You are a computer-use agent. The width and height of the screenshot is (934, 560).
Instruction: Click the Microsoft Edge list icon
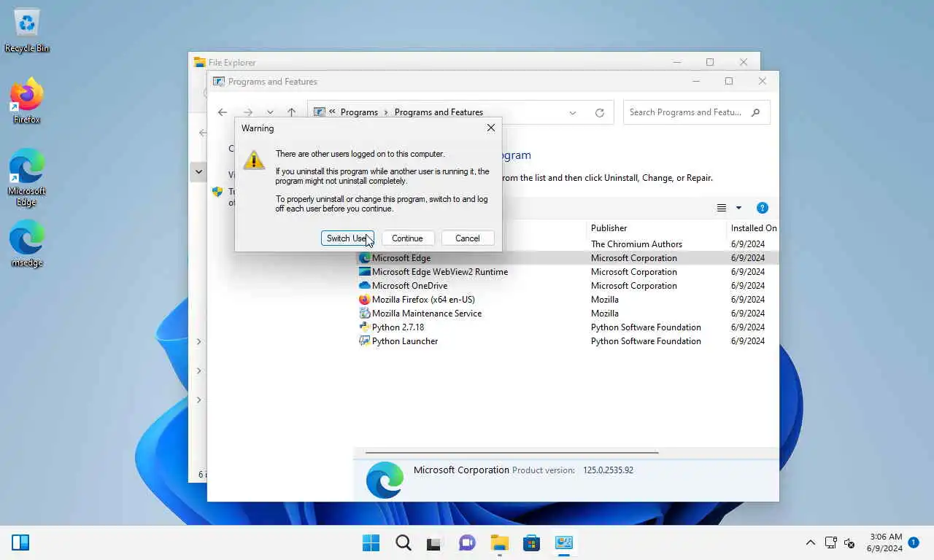click(x=365, y=258)
